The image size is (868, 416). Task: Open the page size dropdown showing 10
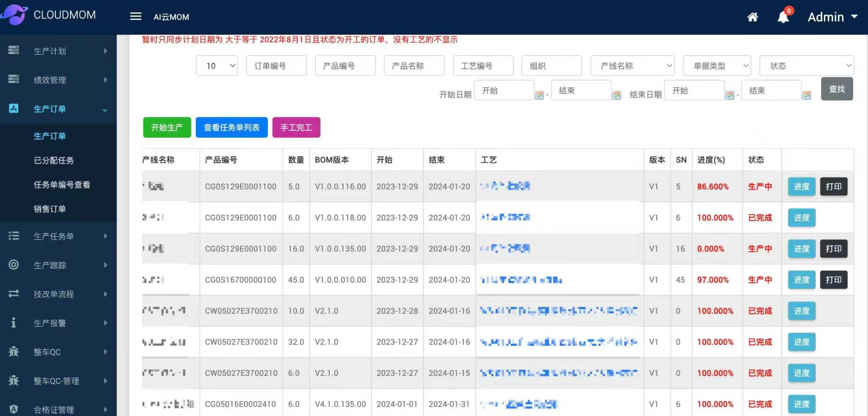tap(217, 66)
